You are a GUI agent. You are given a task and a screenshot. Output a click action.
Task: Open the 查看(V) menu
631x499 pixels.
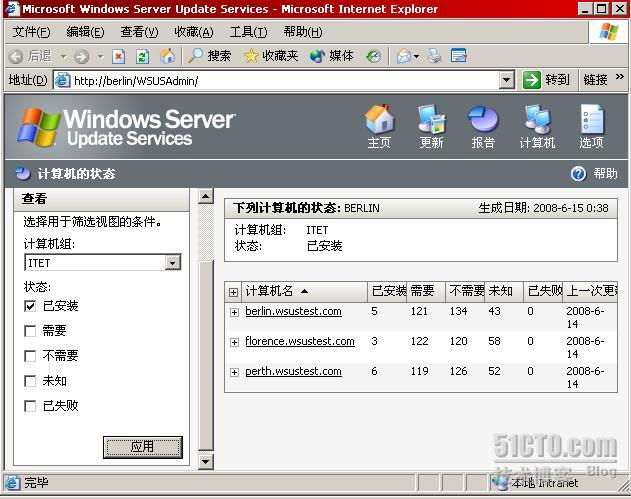[x=139, y=32]
